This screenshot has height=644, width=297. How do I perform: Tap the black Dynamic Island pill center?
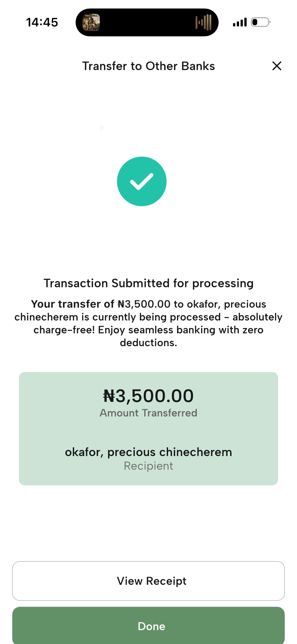coord(147,22)
